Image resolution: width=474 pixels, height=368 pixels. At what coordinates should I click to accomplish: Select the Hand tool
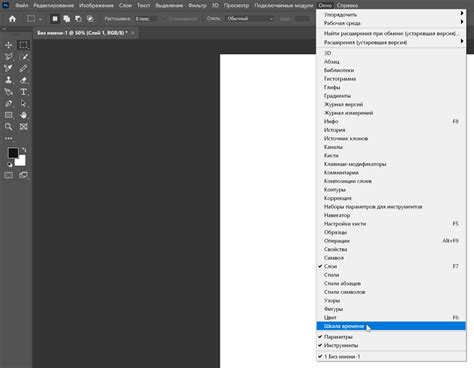click(x=23, y=115)
